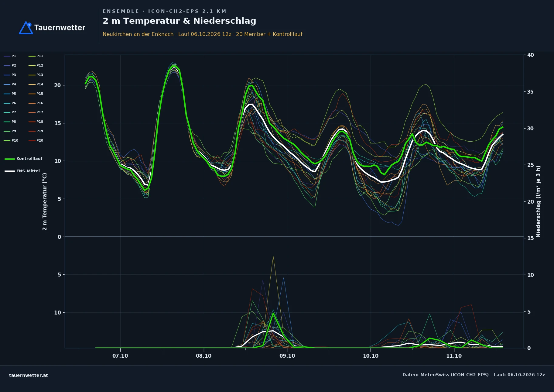
Task: Click the "Niederschlag (l/m² je 3 h)" axis title
Action: click(x=538, y=201)
